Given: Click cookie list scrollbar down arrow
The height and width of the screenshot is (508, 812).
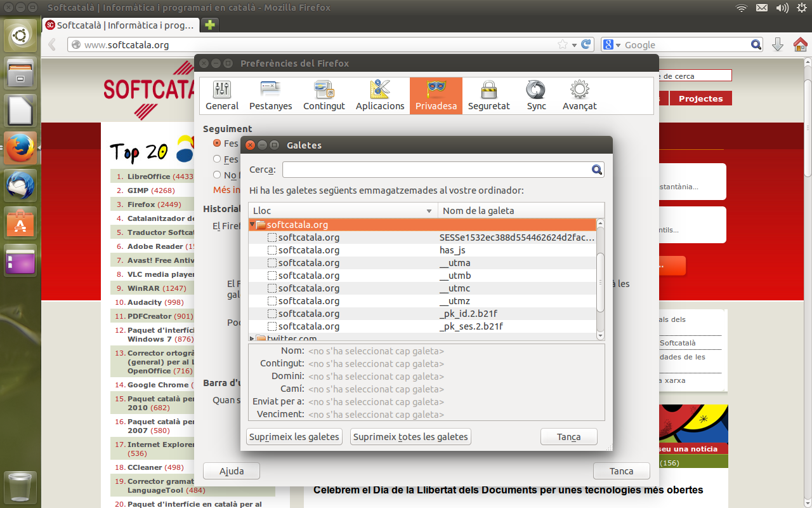Looking at the screenshot, I should point(601,335).
